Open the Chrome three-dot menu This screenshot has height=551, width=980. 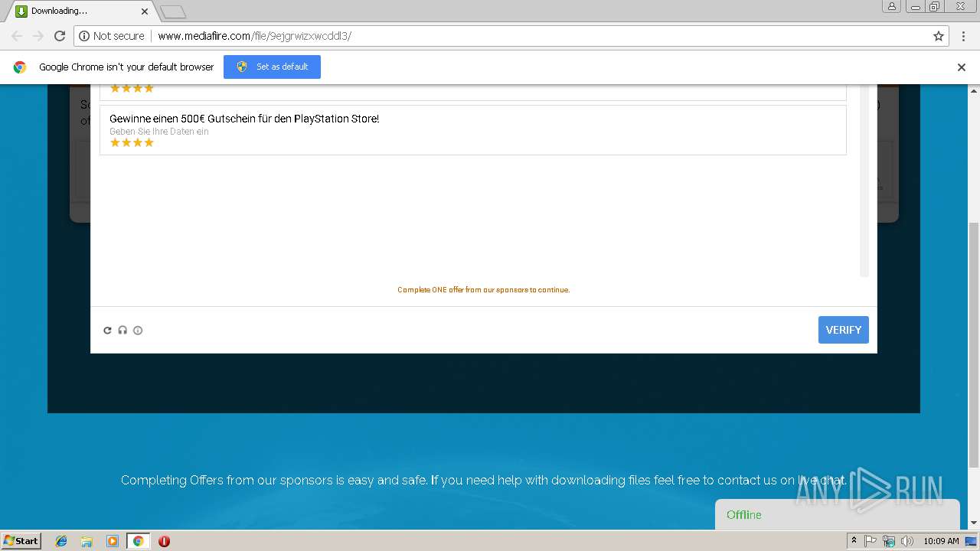click(964, 36)
